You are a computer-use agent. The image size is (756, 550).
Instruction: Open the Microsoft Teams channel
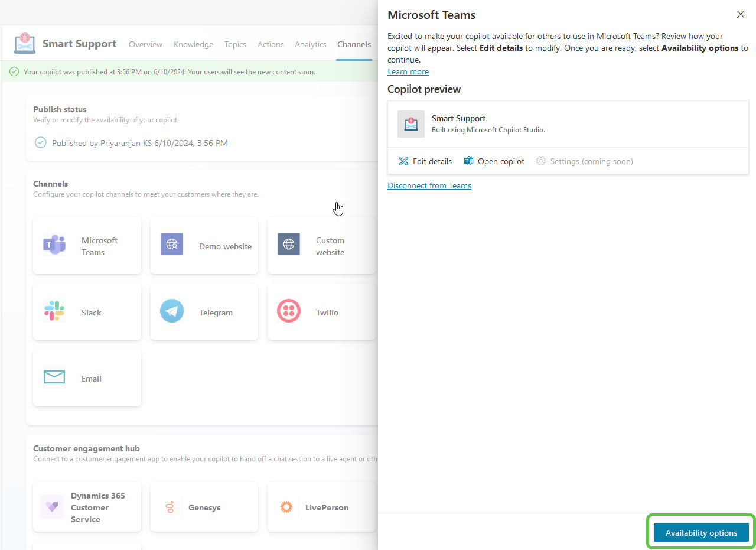87,245
